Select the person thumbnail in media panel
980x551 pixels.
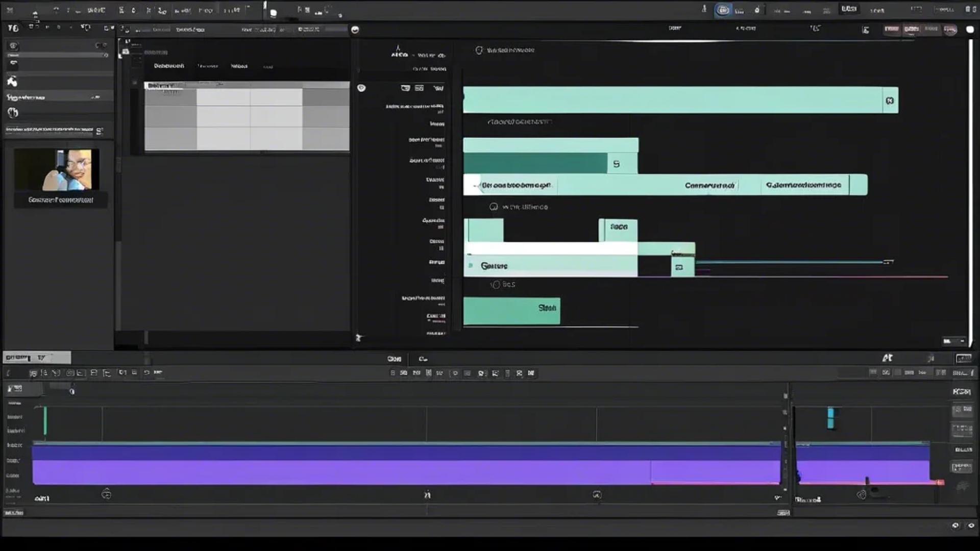click(57, 169)
